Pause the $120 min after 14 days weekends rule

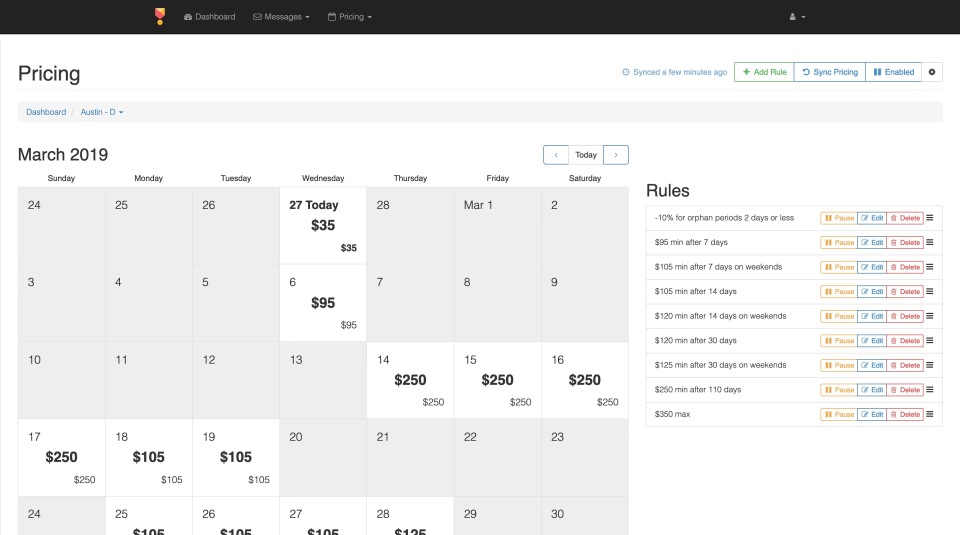coord(839,316)
